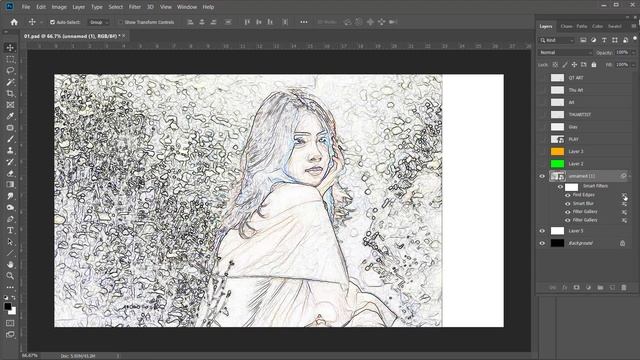This screenshot has height=360, width=640.
Task: Open the File menu
Action: pos(26,7)
